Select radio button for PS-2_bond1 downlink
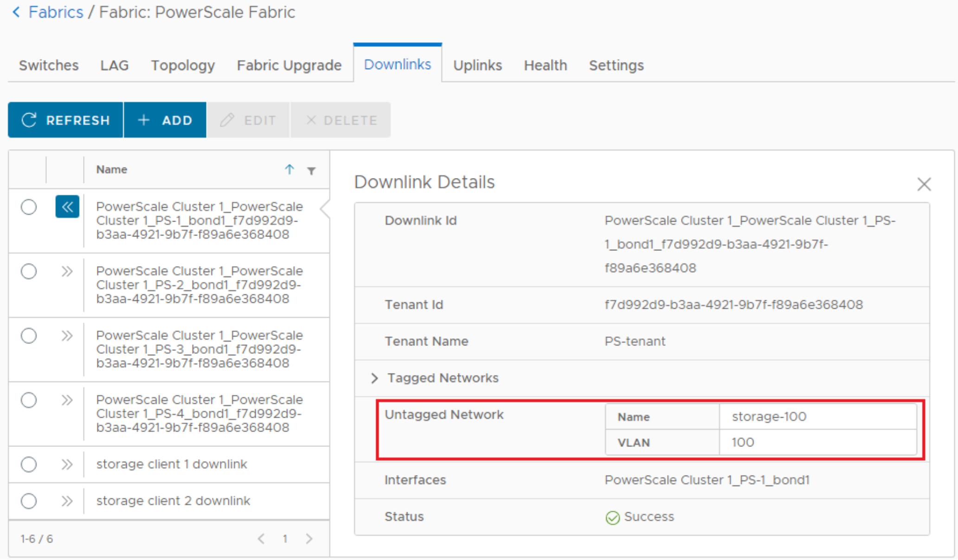Screen dimensions: 958x560 [29, 272]
